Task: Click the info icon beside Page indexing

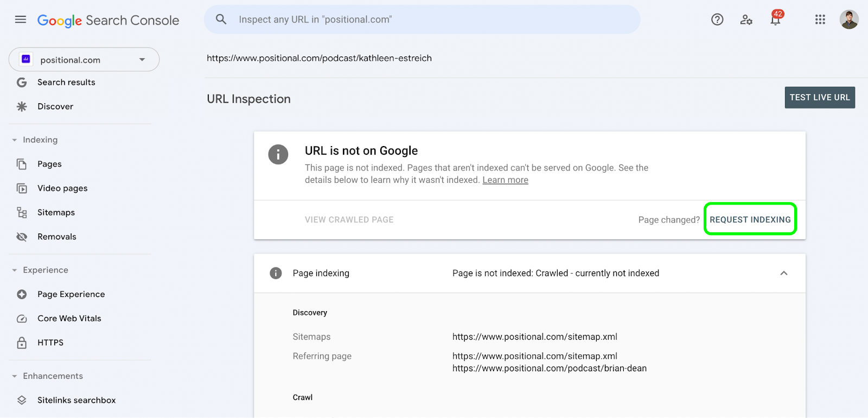Action: 276,273
